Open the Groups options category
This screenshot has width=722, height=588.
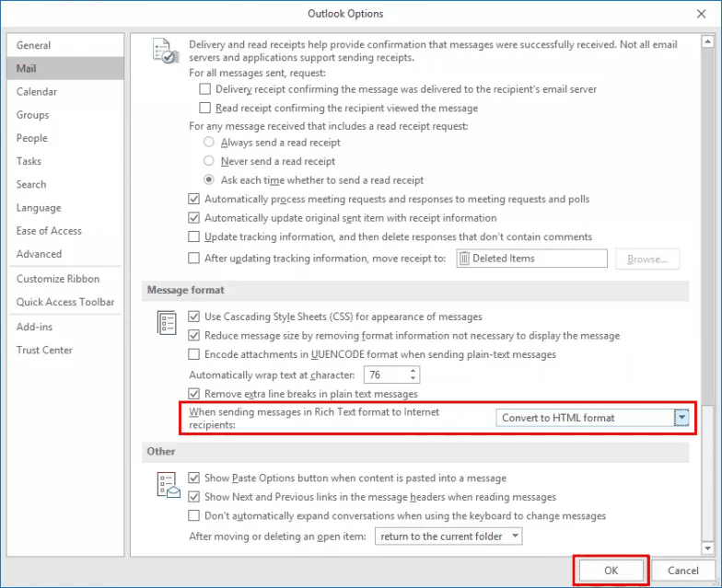[x=65, y=114]
